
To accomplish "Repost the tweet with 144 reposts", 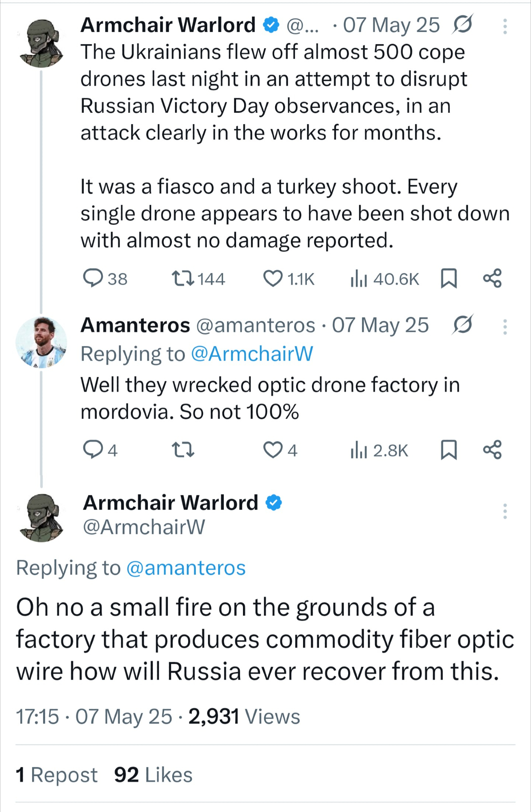I will (x=183, y=279).
